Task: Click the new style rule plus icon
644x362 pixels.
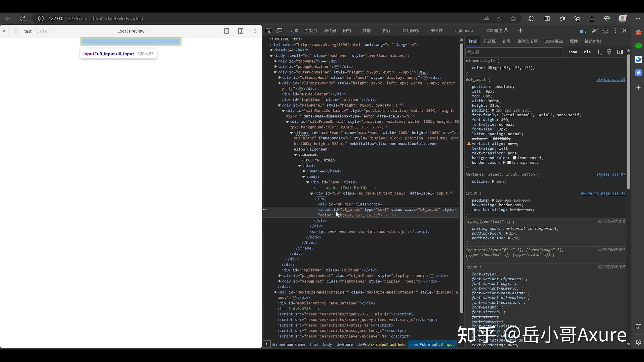Action: 598,52
